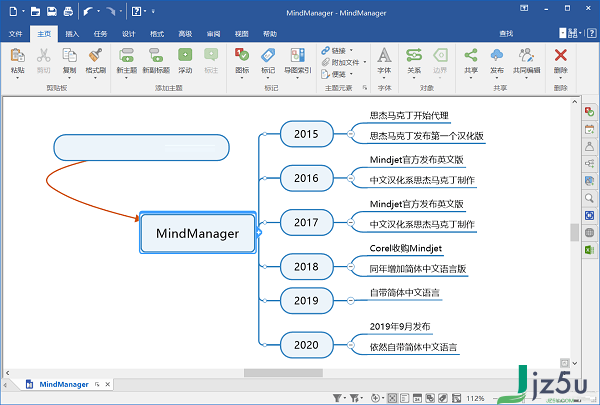The image size is (600, 405).
Task: Click the Undo arrow icon
Action: click(88, 11)
